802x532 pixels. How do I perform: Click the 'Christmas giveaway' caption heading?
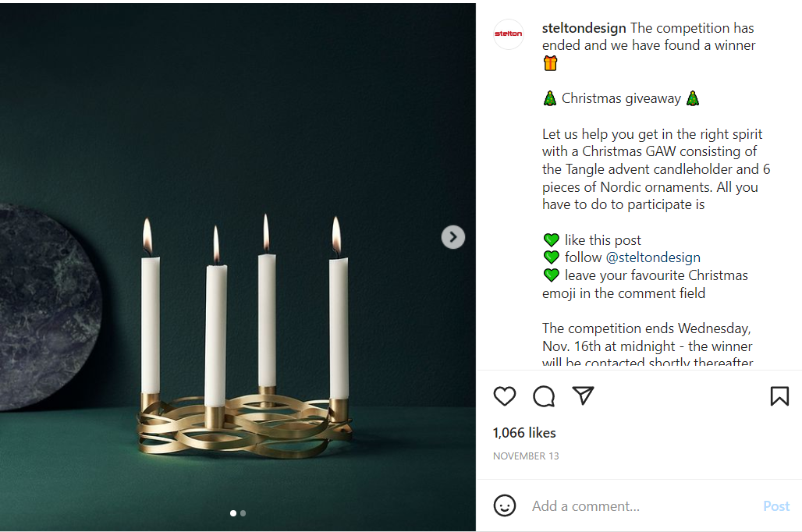[x=621, y=99]
